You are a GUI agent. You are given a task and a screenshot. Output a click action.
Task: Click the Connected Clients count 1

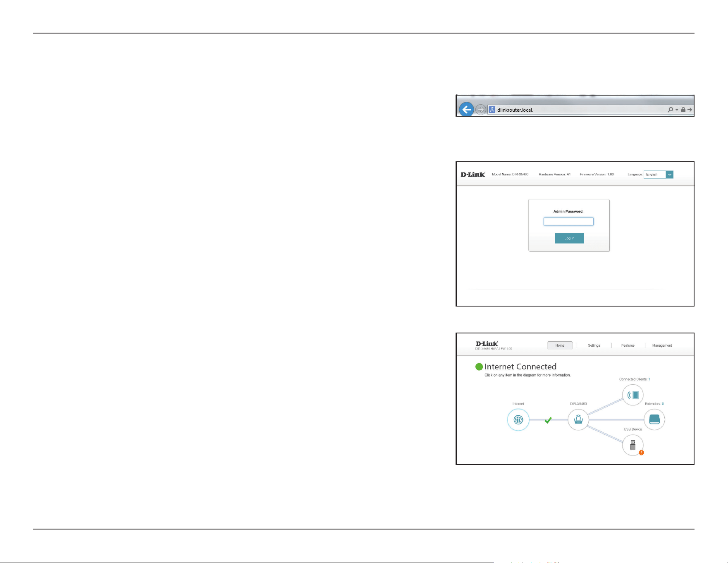pos(649,379)
